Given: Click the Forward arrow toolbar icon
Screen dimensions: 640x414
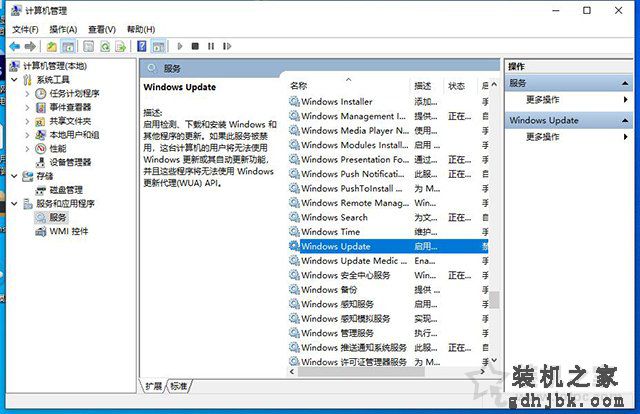Looking at the screenshot, I should 31,47.
